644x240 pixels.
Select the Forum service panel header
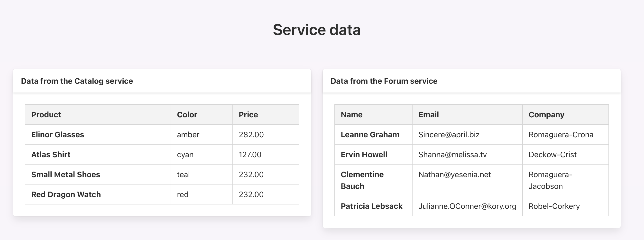pyautogui.click(x=471, y=81)
